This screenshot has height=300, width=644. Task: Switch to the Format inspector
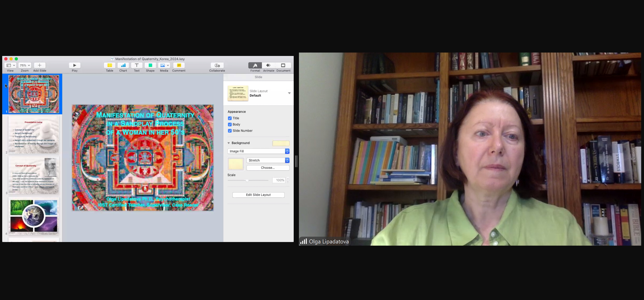255,65
